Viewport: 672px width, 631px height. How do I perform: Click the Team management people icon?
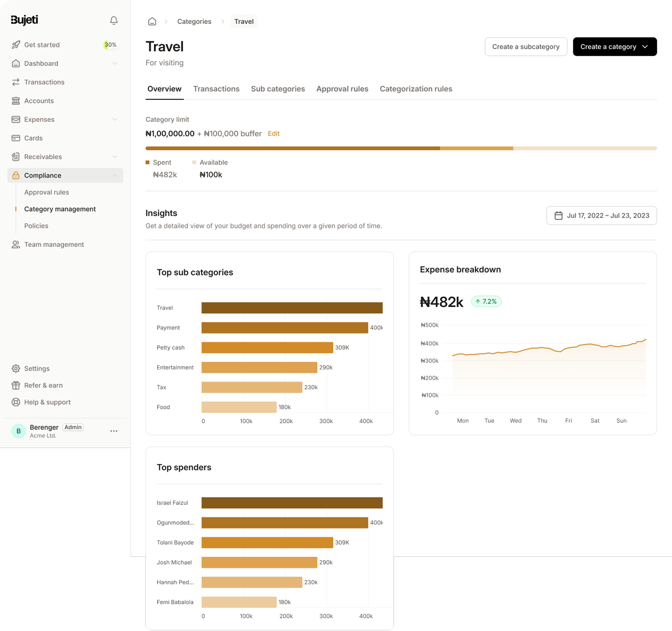point(16,244)
